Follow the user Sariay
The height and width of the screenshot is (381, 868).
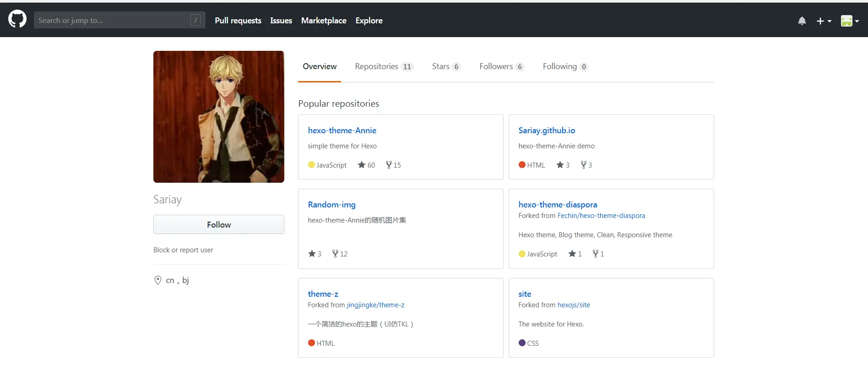[219, 224]
